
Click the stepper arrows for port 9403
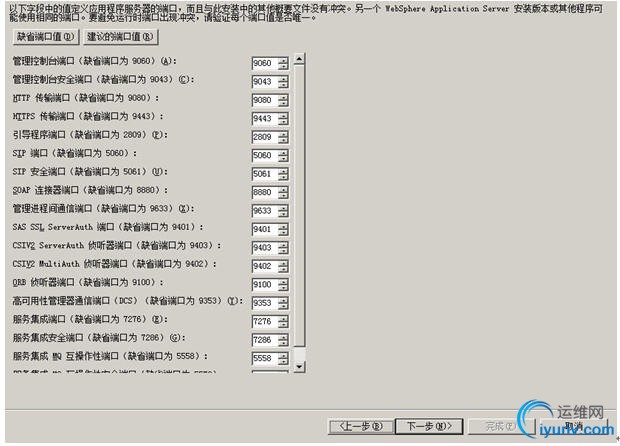coord(283,248)
